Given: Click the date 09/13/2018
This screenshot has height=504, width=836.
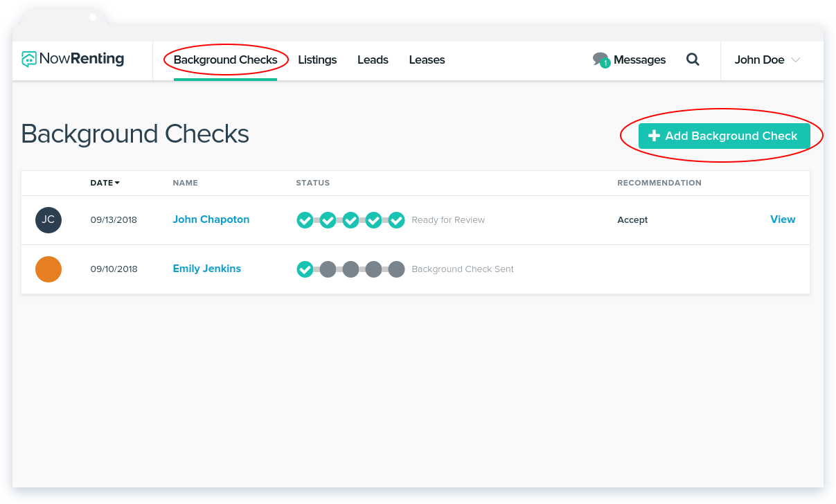Looking at the screenshot, I should [x=114, y=220].
